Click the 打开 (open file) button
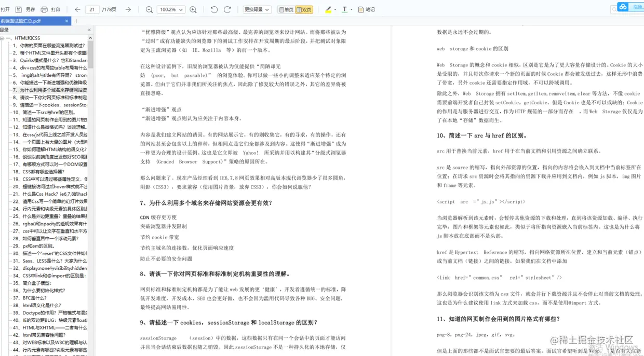Image resolution: width=644 pixels, height=356 pixels. click(x=5, y=9)
